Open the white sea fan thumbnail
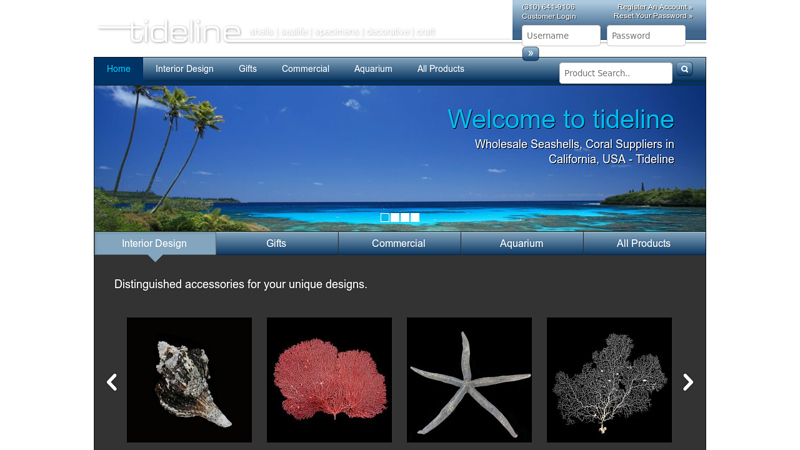Screen dimensions: 800x450 (609, 380)
